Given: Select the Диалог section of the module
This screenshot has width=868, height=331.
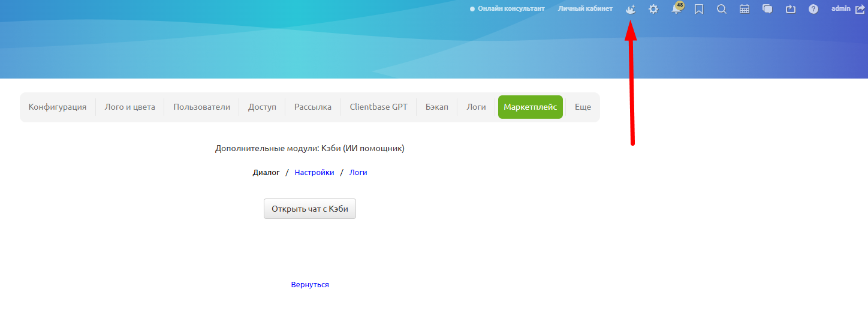Looking at the screenshot, I should 266,172.
